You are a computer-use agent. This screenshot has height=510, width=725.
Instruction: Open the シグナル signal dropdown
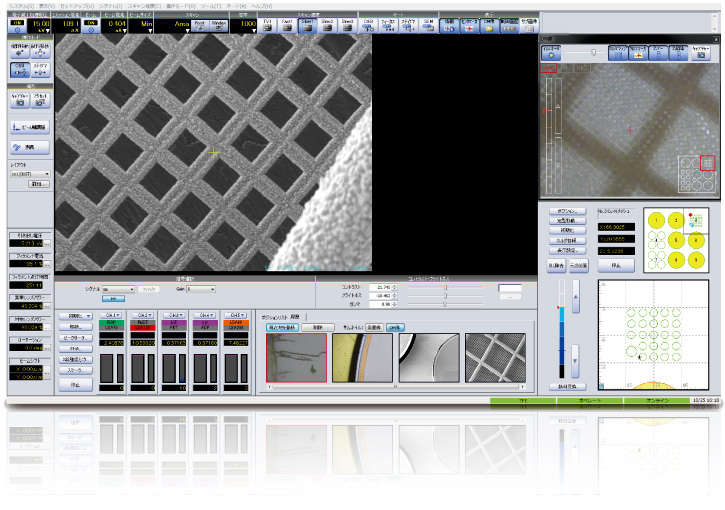(x=118, y=288)
